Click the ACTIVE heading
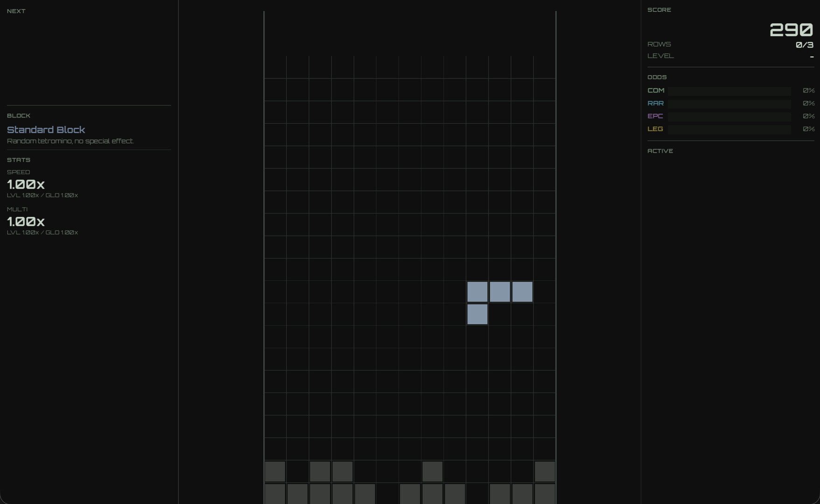Screen dimensions: 820x504 pos(660,151)
